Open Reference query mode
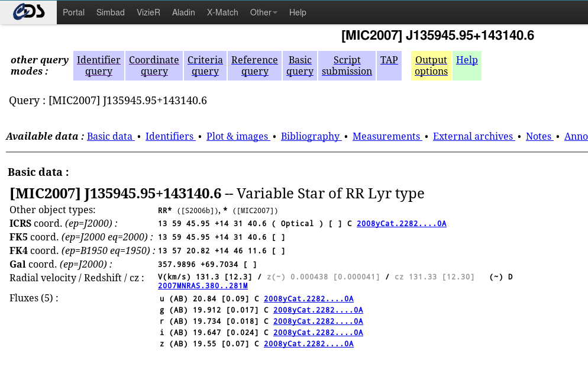Viewport: 588px width, 389px height. coord(254,66)
